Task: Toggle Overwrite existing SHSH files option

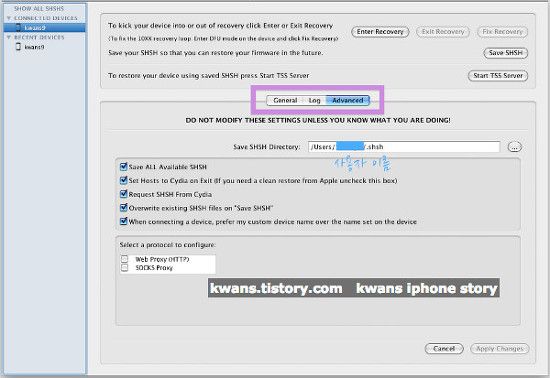Action: [123, 208]
